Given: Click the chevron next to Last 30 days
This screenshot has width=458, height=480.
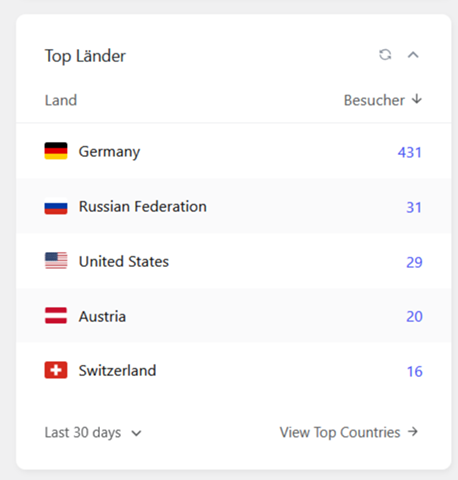Looking at the screenshot, I should click(x=136, y=433).
